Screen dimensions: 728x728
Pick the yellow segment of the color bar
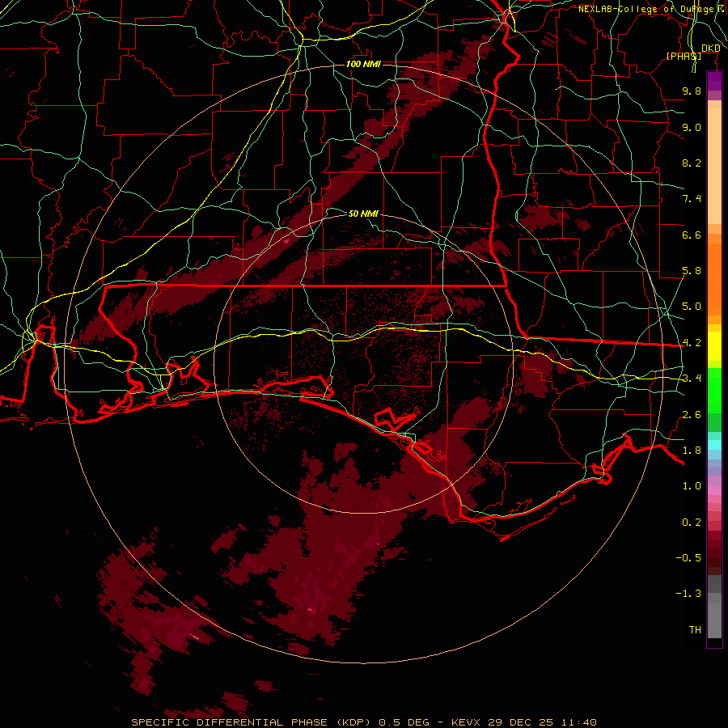(x=714, y=346)
